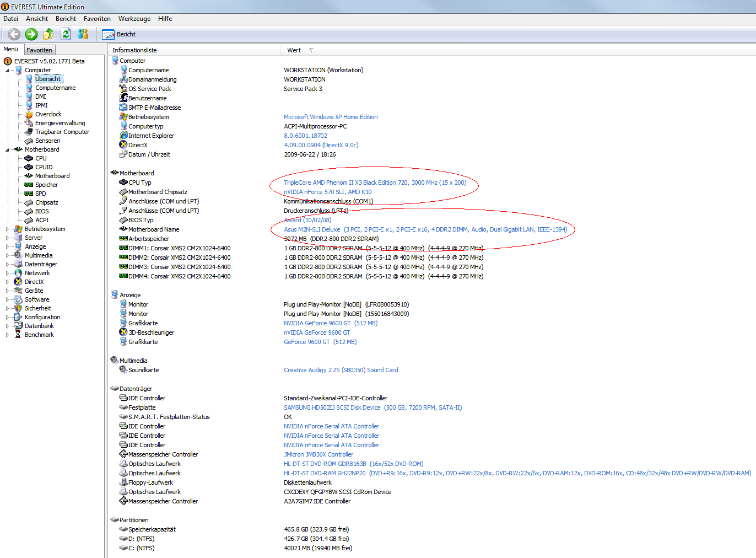Open the JMicron JMB36X Controller link
The height and width of the screenshot is (558, 756).
pos(318,454)
